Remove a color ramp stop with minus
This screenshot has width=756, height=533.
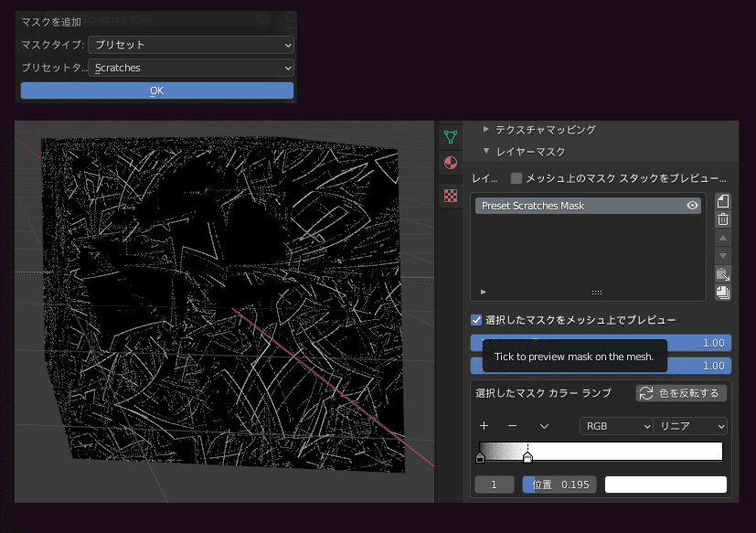pyautogui.click(x=513, y=426)
